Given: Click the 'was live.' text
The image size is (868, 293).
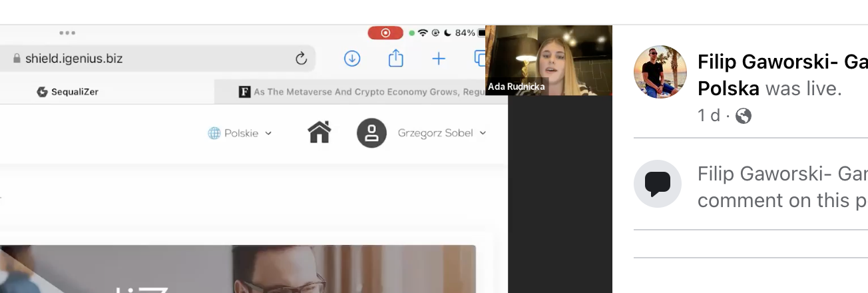Looking at the screenshot, I should tap(803, 89).
